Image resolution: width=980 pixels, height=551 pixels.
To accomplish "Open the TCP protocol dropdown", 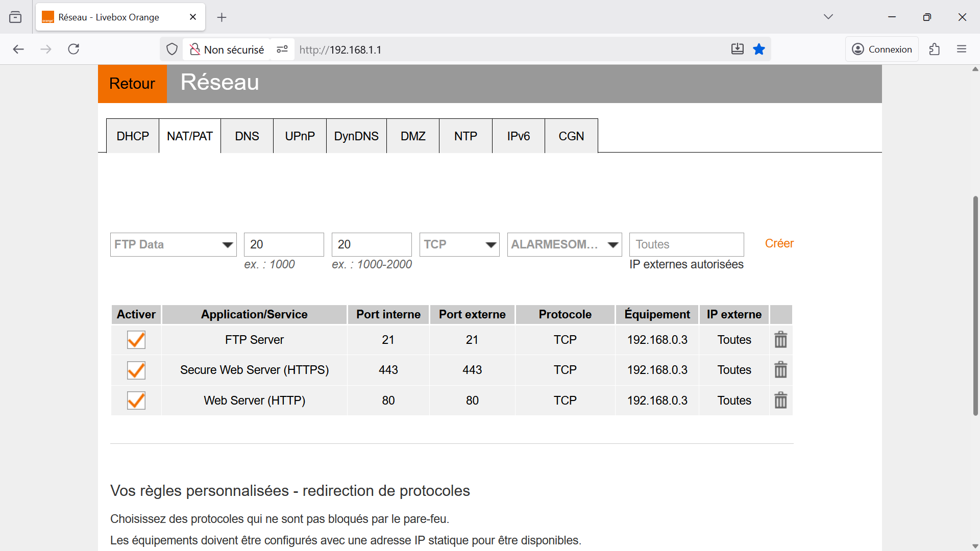I will click(x=459, y=244).
